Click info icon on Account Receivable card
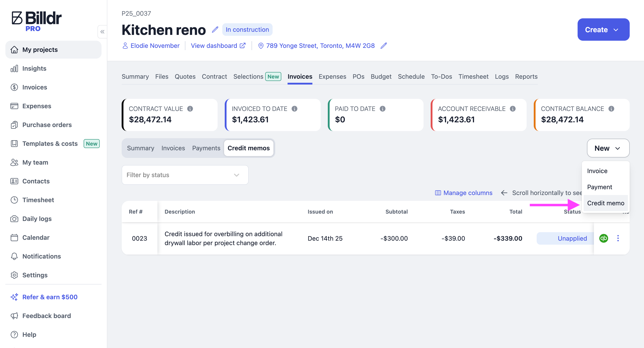 click(x=513, y=109)
